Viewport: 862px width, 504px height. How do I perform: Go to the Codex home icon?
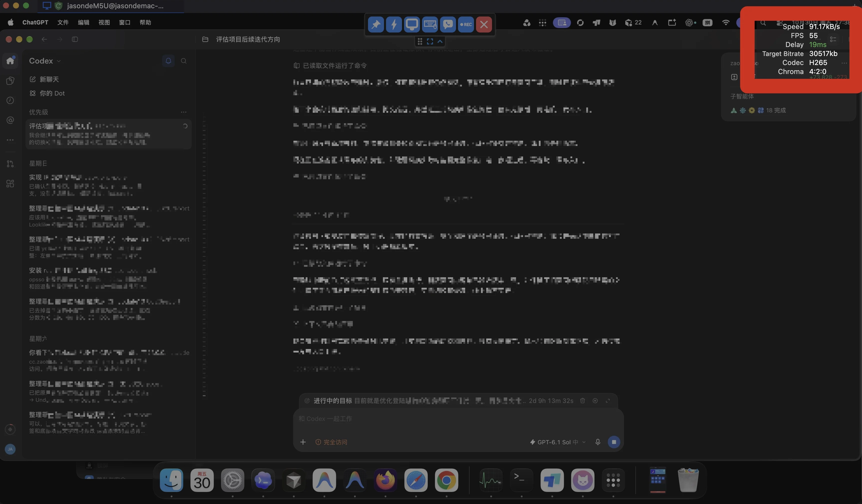(x=10, y=60)
